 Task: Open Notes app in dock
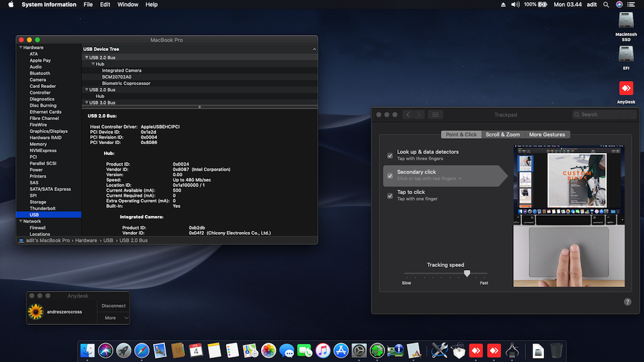click(x=214, y=351)
